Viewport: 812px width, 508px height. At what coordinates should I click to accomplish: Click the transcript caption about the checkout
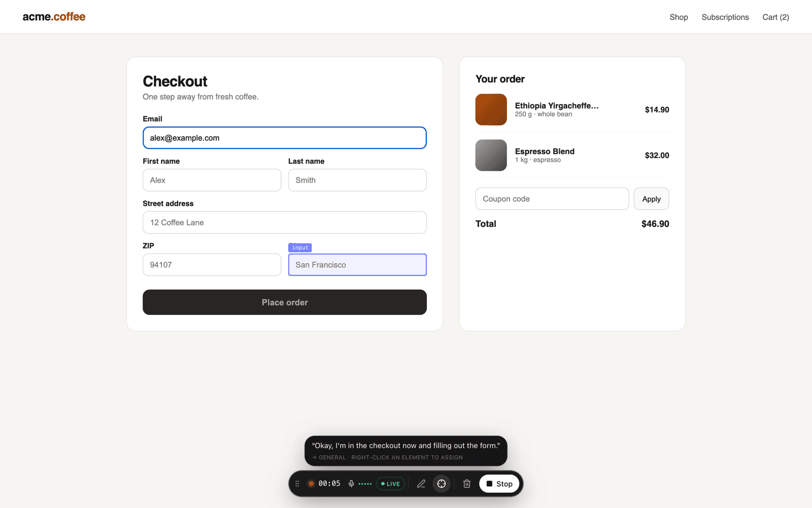pyautogui.click(x=406, y=446)
